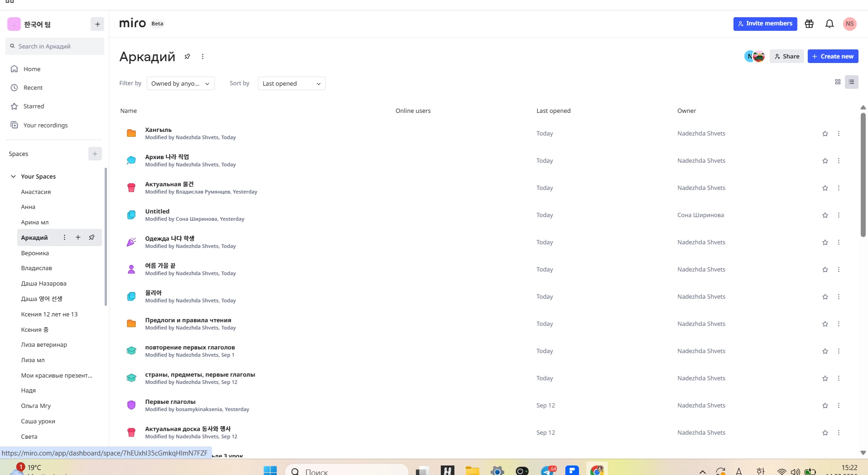The image size is (868, 475).
Task: Open the Owned by anyone filter dropdown
Action: 180,83
